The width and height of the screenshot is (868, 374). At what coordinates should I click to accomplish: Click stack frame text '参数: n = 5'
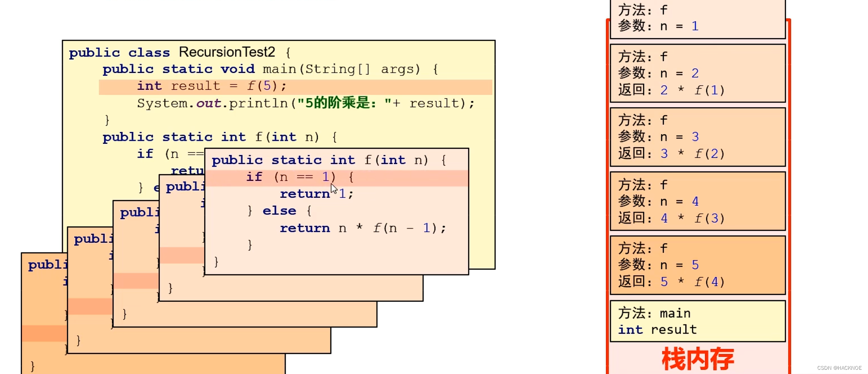coord(658,265)
